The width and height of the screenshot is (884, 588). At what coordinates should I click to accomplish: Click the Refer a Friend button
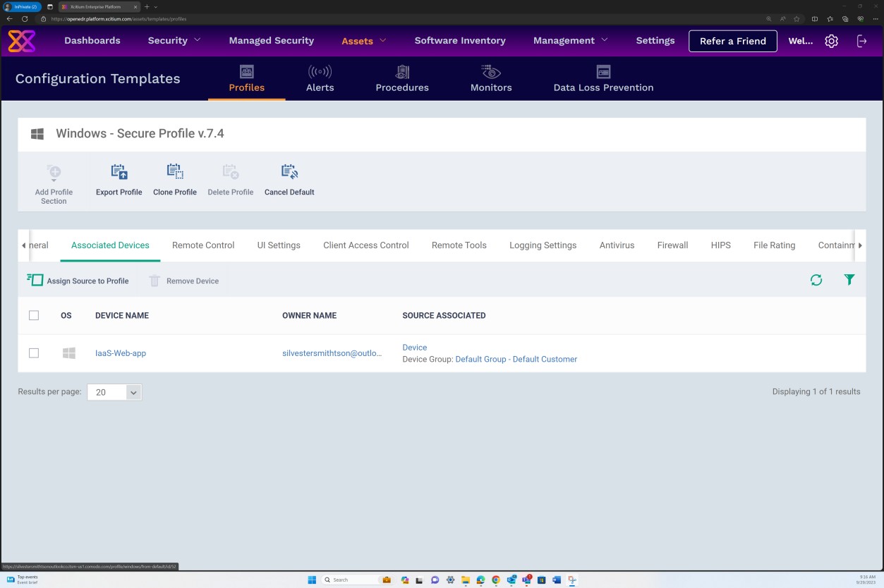732,40
